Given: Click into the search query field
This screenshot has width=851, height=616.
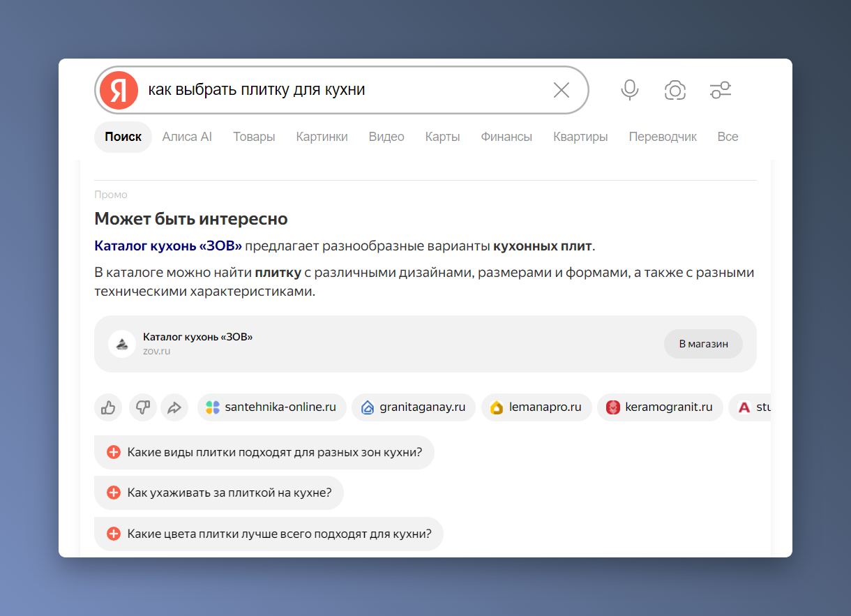Looking at the screenshot, I should (x=342, y=90).
